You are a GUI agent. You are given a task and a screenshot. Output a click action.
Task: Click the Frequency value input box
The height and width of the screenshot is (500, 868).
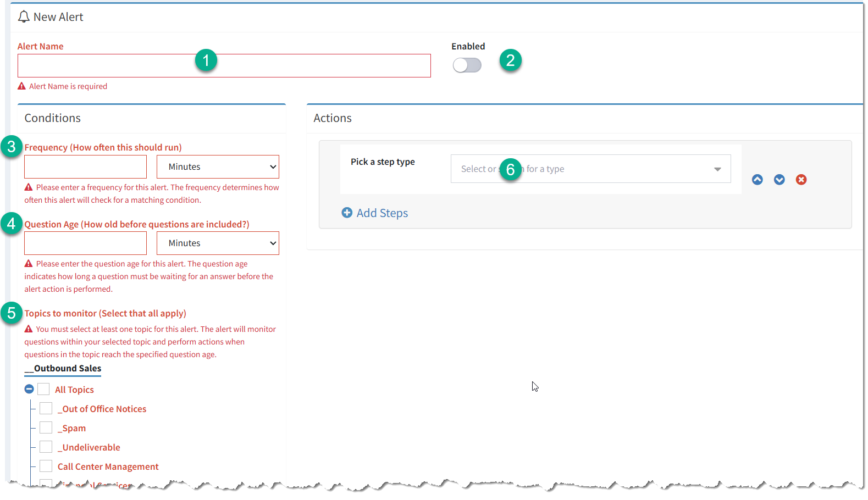click(85, 167)
